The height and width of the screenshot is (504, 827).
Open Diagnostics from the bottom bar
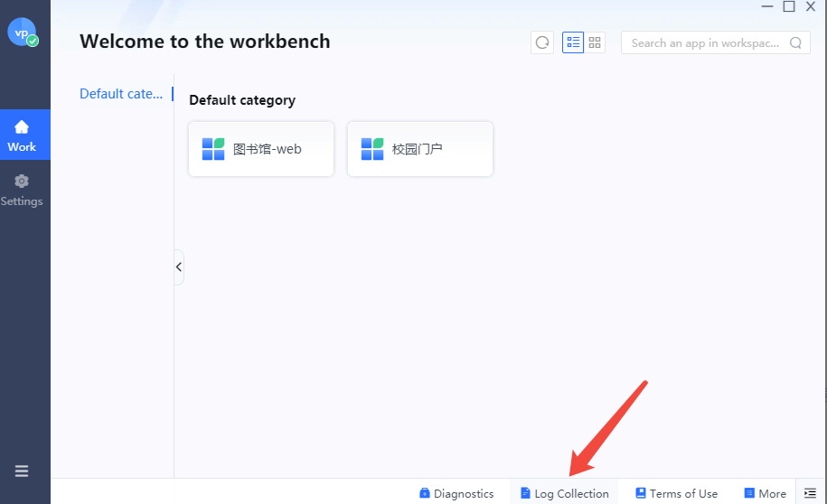coord(456,493)
